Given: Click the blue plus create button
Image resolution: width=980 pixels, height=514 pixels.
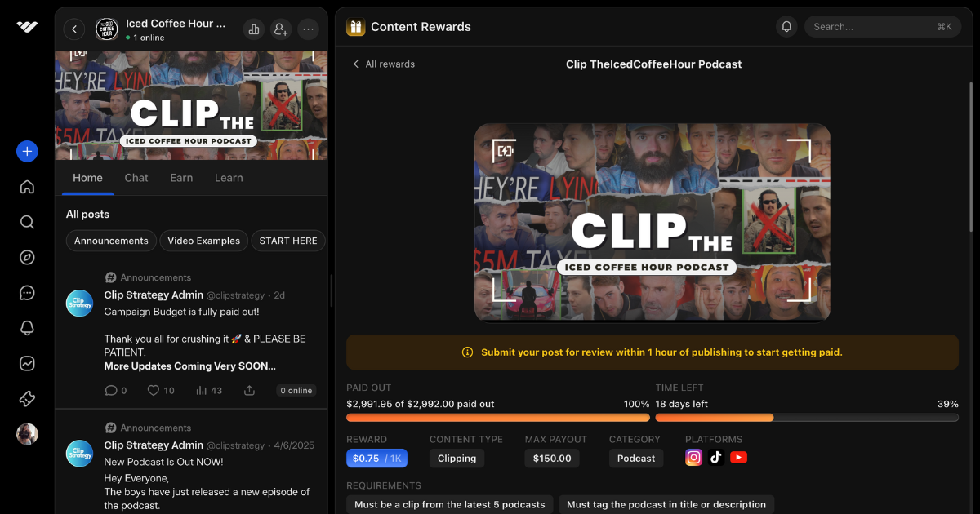Looking at the screenshot, I should [27, 151].
